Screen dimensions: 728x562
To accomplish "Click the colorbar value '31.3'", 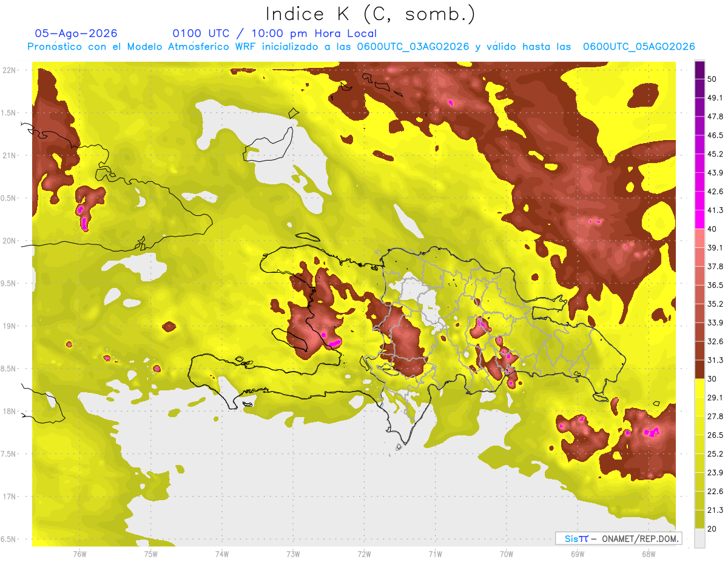I will point(715,360).
